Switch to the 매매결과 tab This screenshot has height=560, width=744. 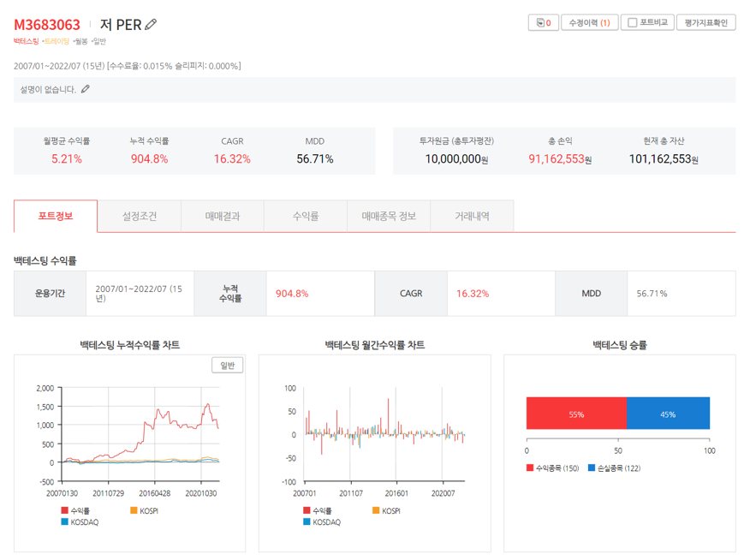[x=223, y=216]
